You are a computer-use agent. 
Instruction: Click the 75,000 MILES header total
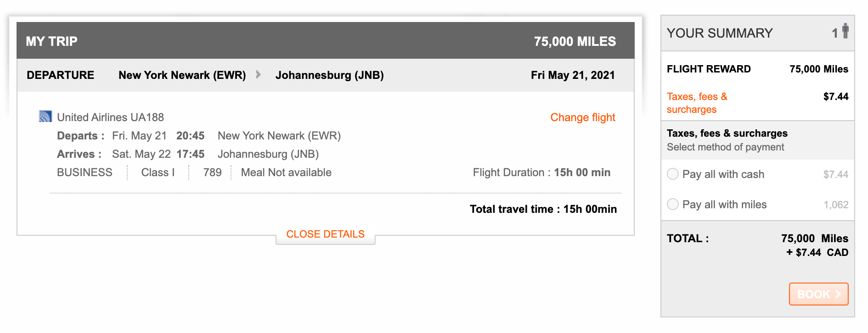coord(575,41)
